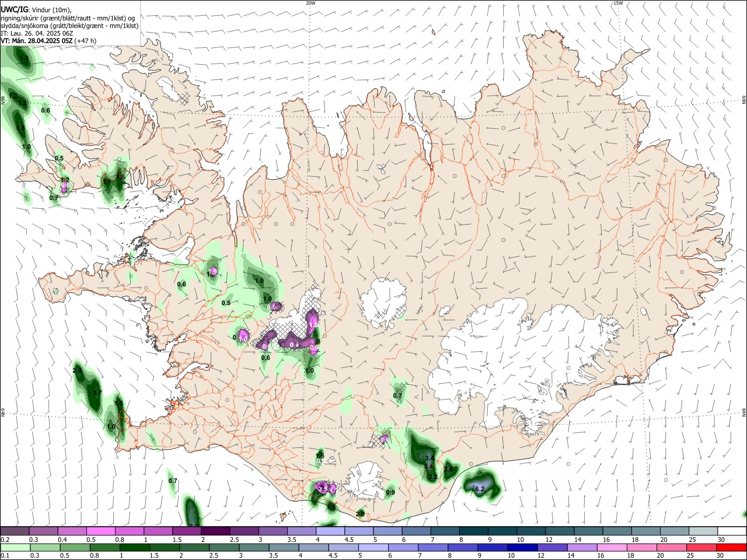Screen dimensions: 747x560
Task: Select the 'IT: Lau. 26. 04. 2025 06Z' line
Action: [37, 34]
